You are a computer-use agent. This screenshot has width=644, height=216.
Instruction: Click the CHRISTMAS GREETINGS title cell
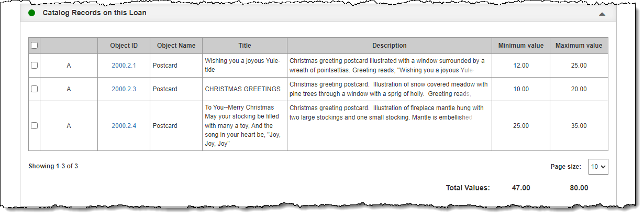pos(245,89)
